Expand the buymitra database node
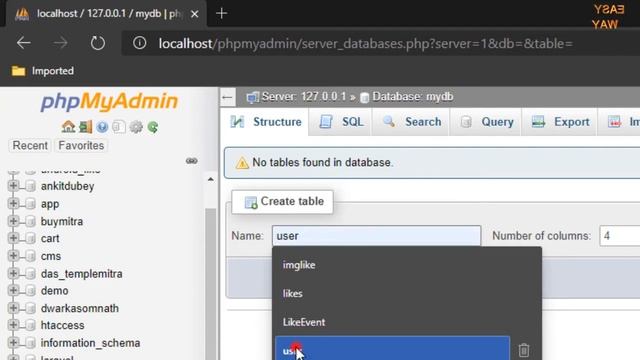Screen dimensions: 640x360 (13, 221)
